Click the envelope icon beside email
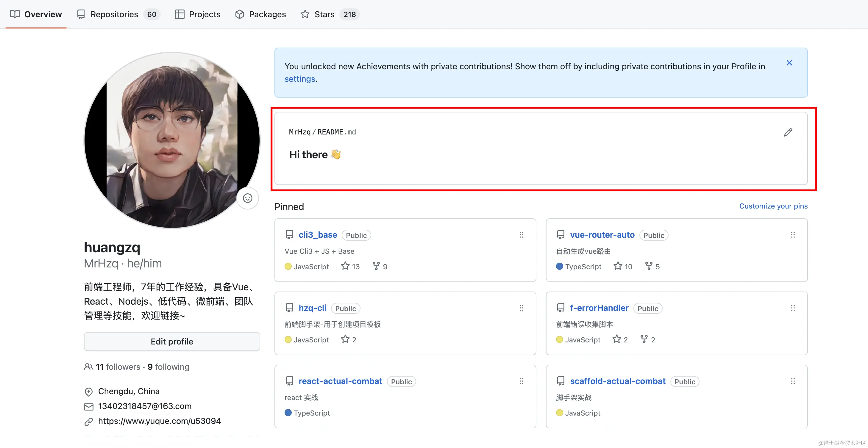 point(89,407)
